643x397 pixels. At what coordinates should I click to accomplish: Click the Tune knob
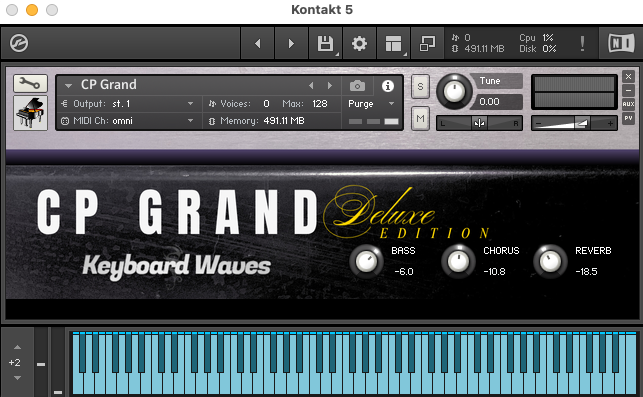(x=454, y=91)
